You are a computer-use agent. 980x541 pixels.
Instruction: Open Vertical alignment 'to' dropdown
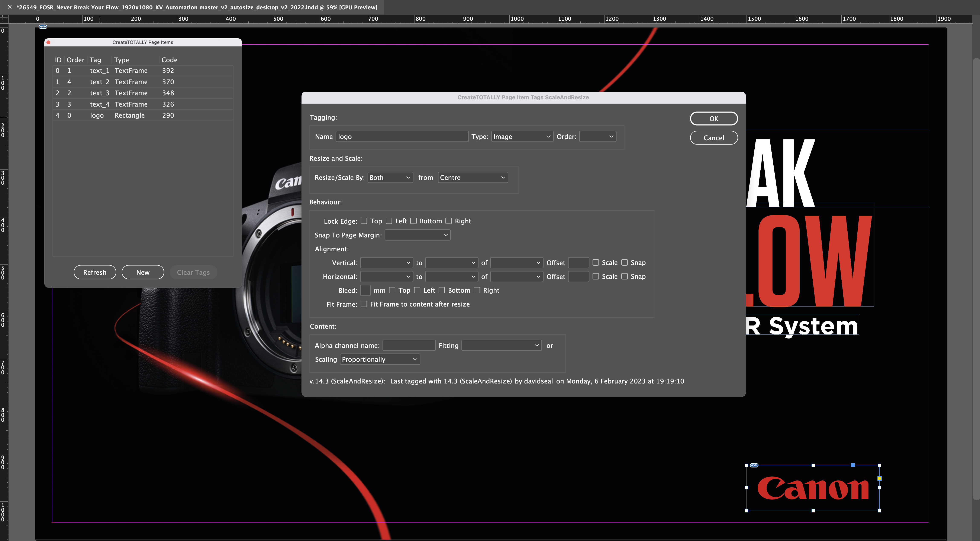point(452,263)
